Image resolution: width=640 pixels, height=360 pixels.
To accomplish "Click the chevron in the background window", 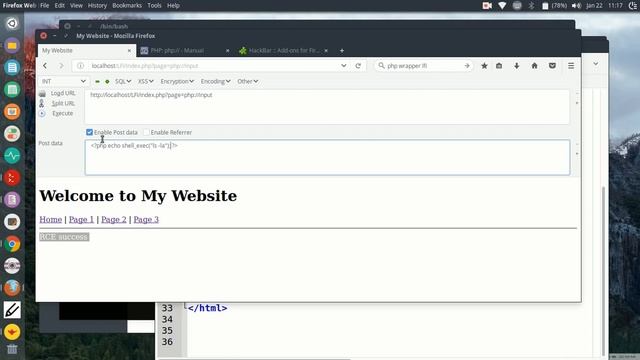I will tap(596, 64).
